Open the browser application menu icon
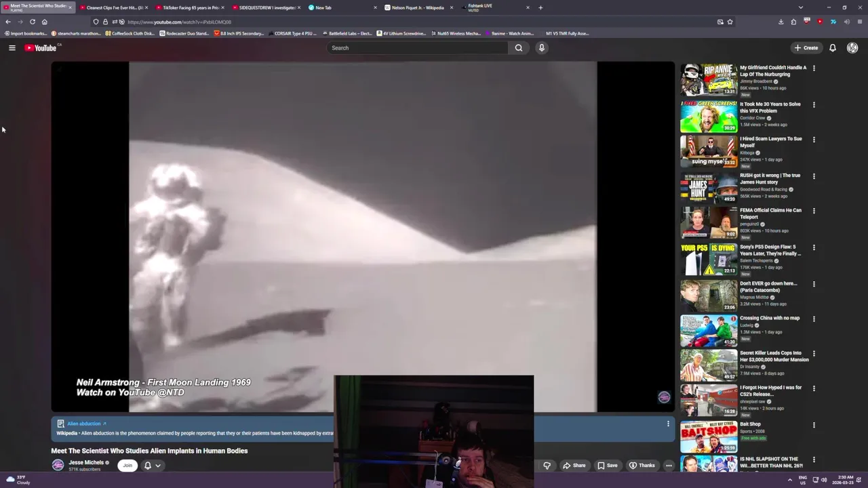 [860, 22]
